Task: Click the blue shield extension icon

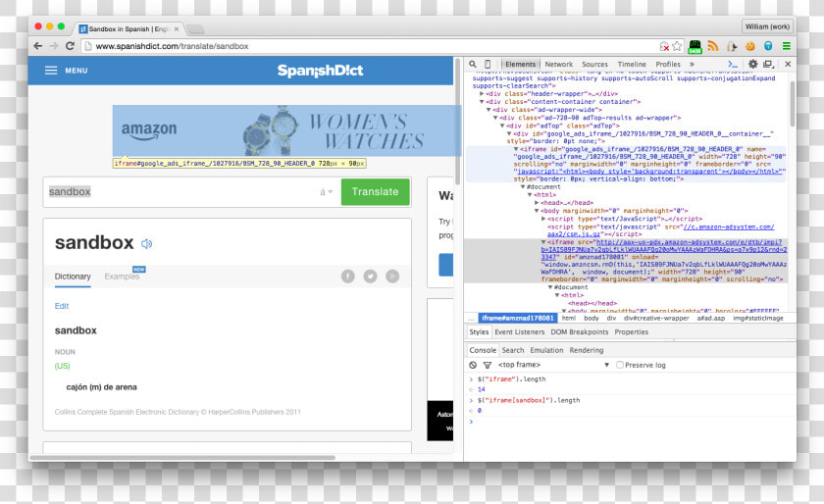Action: click(x=768, y=46)
